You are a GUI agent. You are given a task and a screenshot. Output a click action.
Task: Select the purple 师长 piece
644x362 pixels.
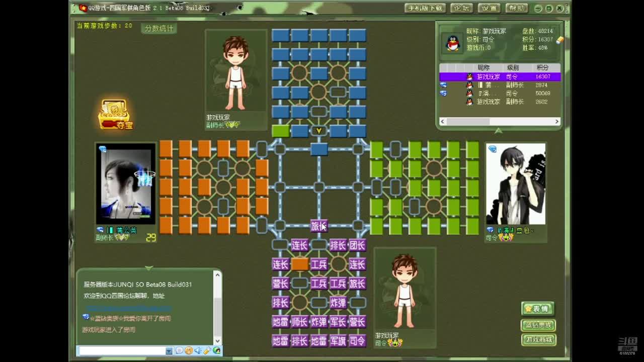299,322
